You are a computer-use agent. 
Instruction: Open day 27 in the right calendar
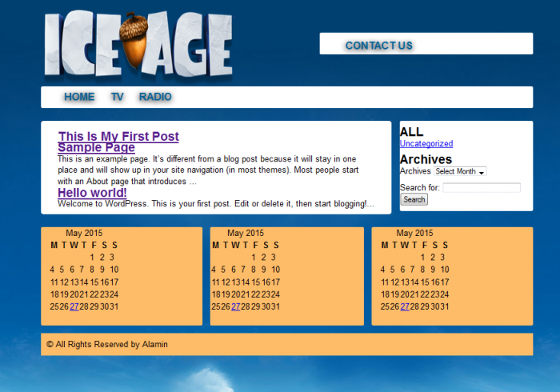pos(405,306)
